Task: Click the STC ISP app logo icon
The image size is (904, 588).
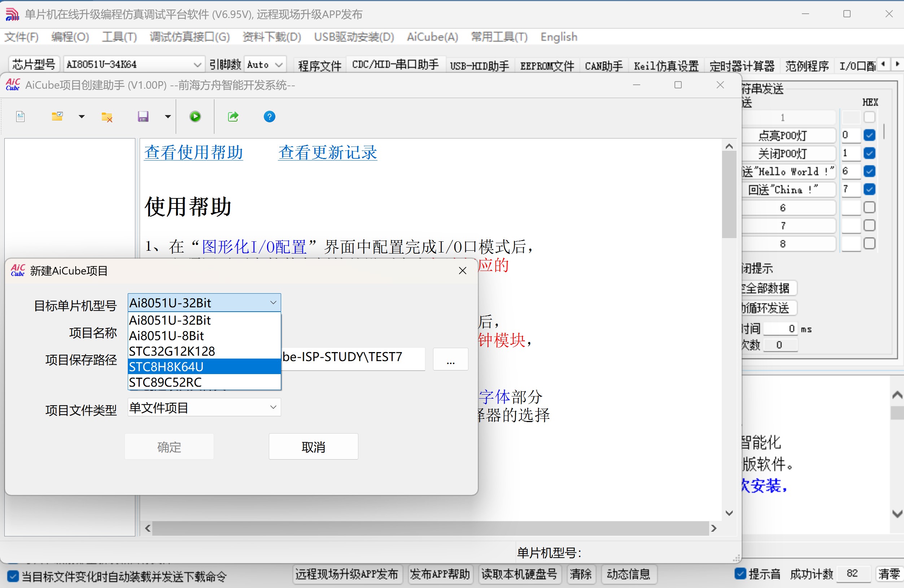Action: (12, 14)
